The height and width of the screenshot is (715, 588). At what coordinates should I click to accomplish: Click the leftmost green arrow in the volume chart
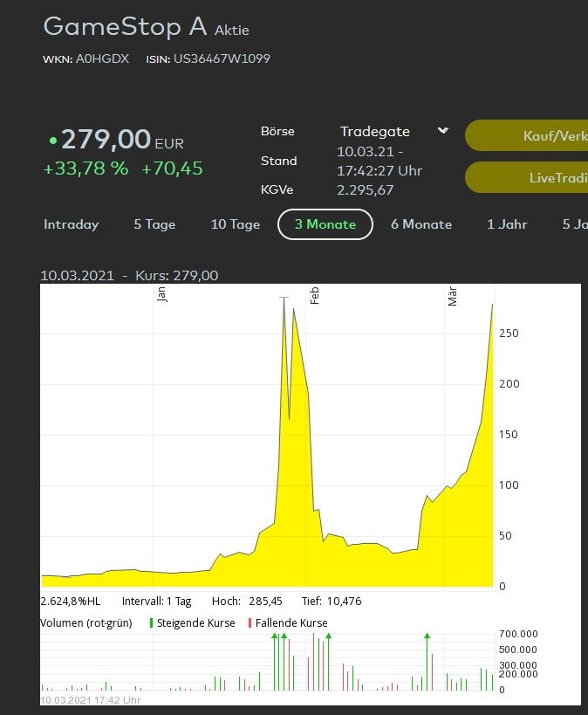tap(274, 637)
